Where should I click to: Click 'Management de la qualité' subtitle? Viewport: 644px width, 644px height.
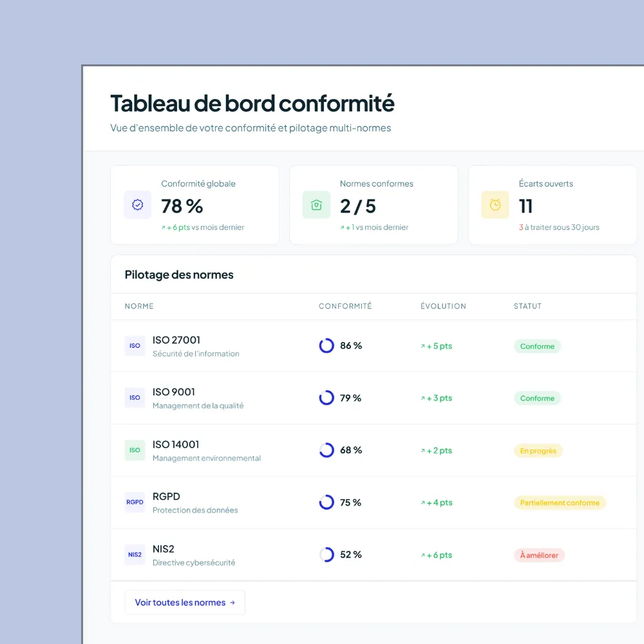coord(198,406)
